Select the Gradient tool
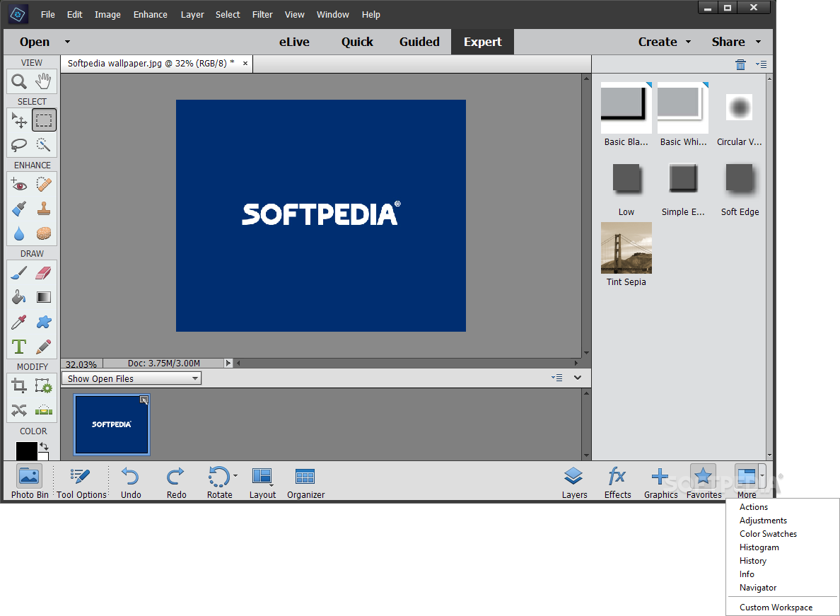The width and height of the screenshot is (840, 616). click(43, 297)
